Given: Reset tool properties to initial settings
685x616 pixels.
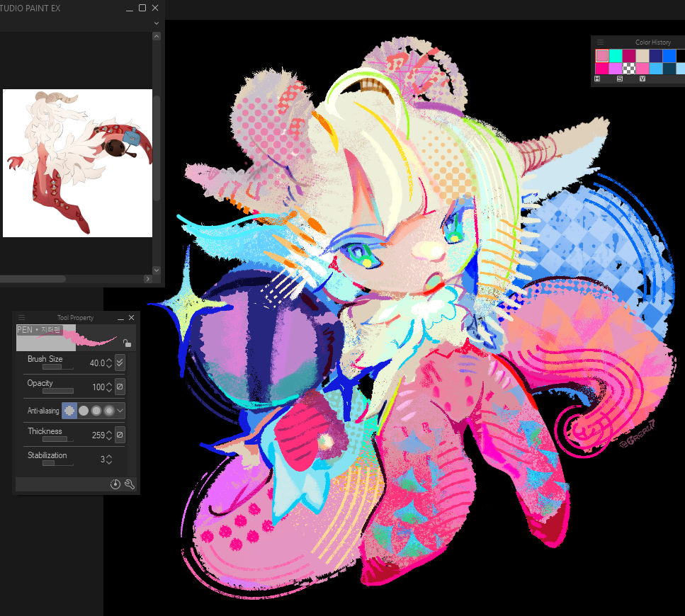Looking at the screenshot, I should click(116, 484).
